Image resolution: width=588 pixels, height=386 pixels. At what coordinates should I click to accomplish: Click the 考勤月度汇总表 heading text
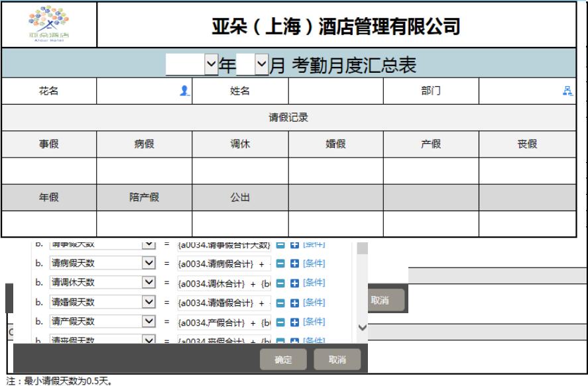click(354, 65)
